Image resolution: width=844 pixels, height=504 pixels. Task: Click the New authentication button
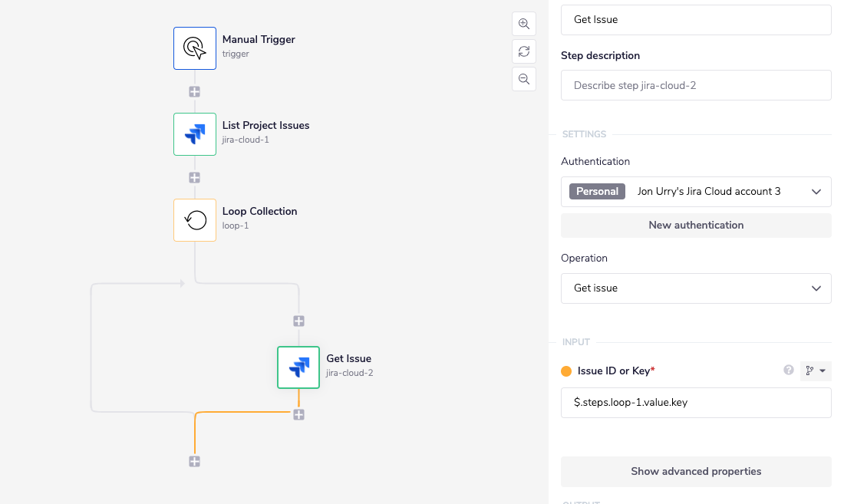696,225
